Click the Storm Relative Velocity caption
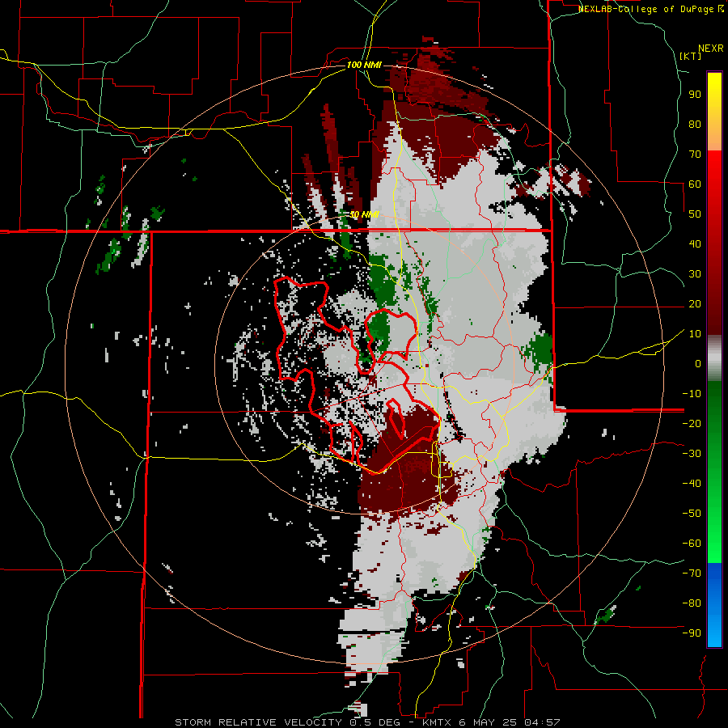728x728 pixels. pyautogui.click(x=366, y=722)
